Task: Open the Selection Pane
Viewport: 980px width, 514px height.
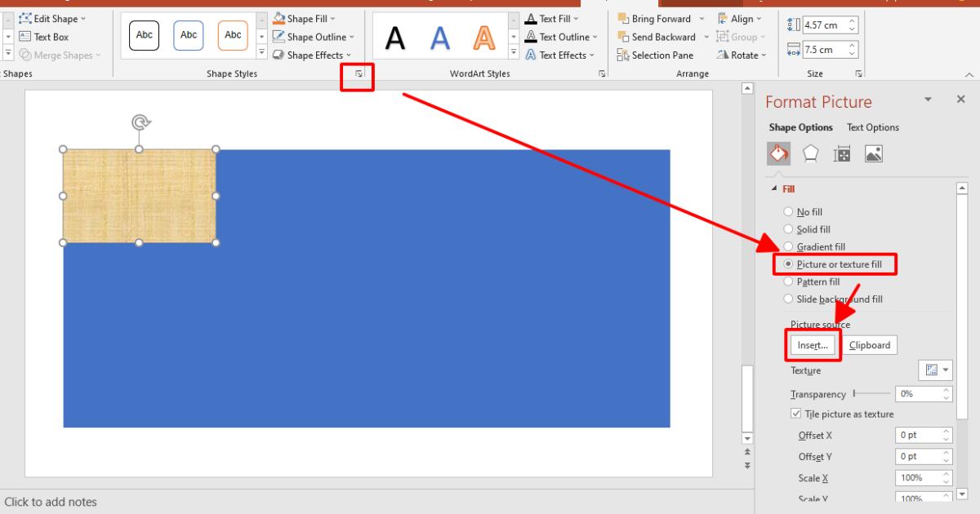Action: pos(656,55)
